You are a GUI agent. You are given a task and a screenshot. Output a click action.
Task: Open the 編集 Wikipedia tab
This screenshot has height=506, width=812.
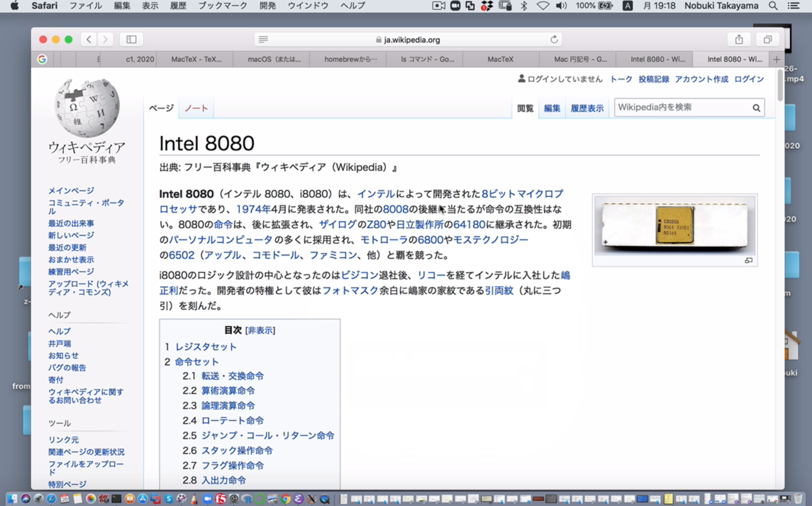coord(552,108)
